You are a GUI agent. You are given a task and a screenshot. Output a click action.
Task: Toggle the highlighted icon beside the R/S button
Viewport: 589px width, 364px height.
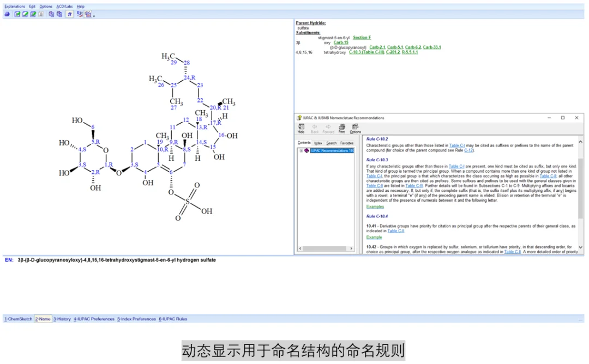88,14
